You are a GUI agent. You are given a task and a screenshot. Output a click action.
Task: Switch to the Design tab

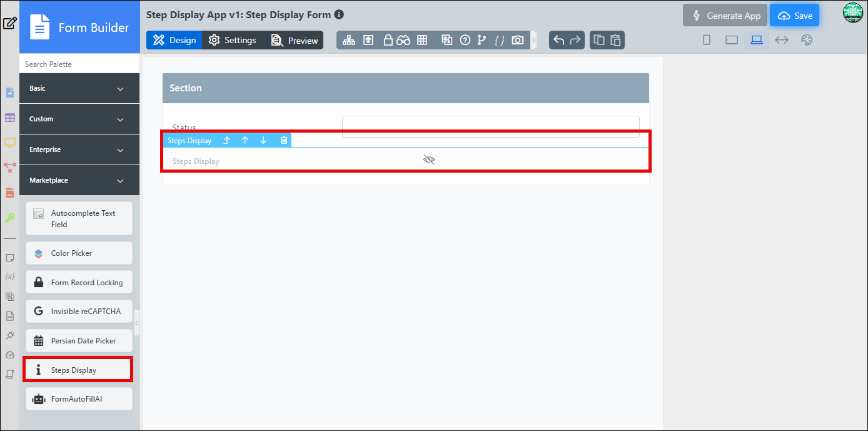coord(174,40)
